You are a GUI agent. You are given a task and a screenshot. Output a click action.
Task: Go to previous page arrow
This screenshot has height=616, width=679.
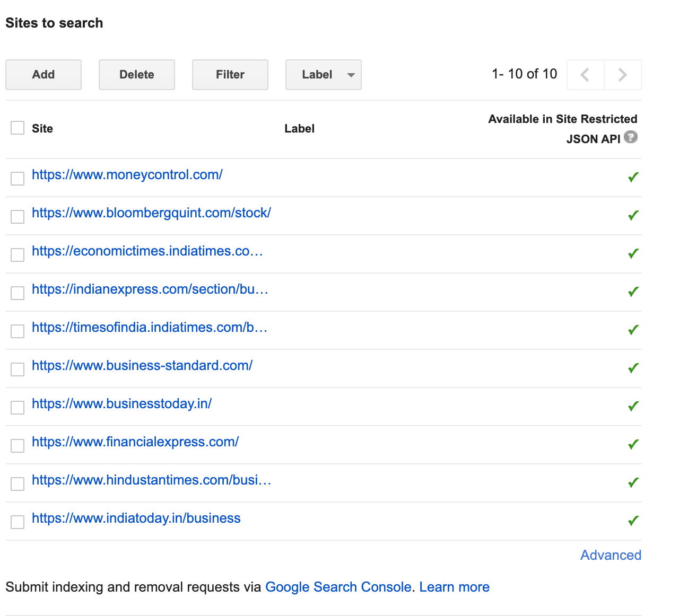[x=586, y=75]
